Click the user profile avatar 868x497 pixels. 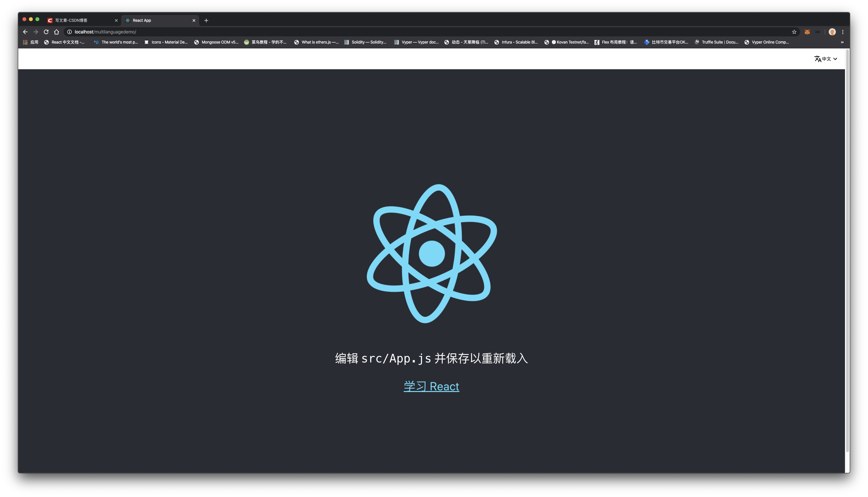point(832,32)
